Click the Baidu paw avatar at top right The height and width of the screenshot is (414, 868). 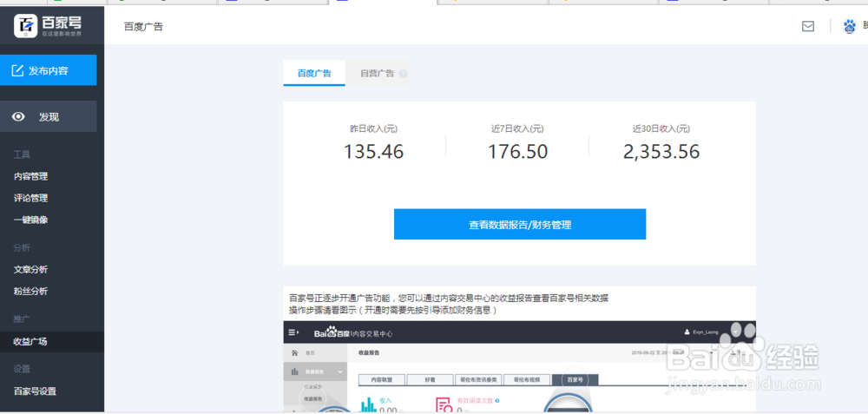[849, 26]
